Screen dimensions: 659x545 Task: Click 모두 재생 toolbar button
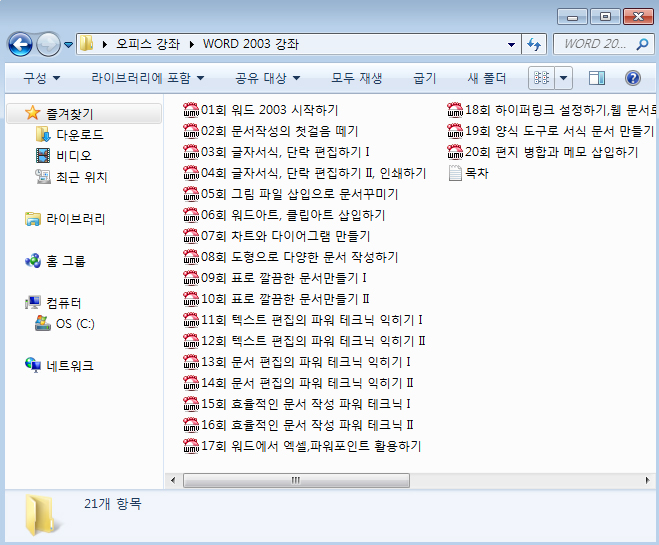click(356, 78)
